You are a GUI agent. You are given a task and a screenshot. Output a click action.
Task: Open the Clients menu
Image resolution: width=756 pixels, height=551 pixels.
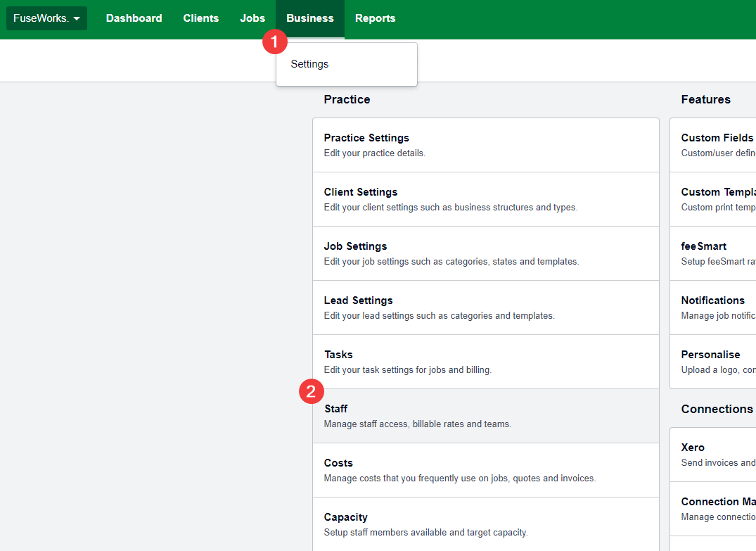(200, 18)
